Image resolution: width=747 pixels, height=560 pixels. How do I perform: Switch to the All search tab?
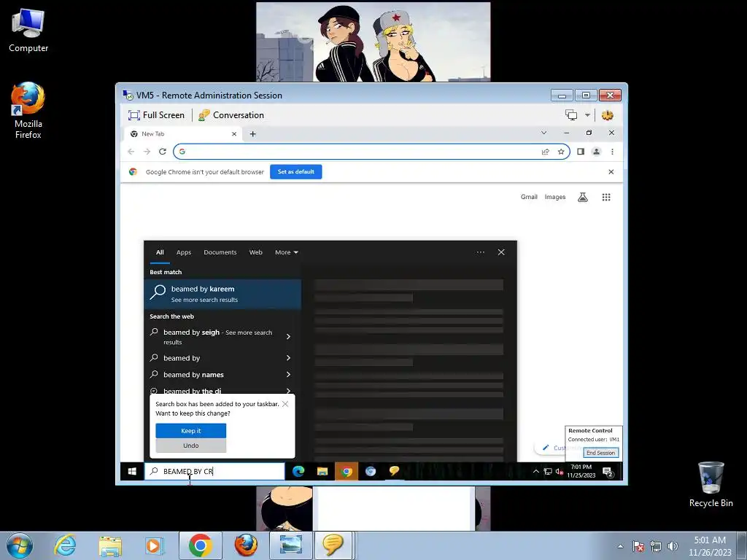(160, 252)
